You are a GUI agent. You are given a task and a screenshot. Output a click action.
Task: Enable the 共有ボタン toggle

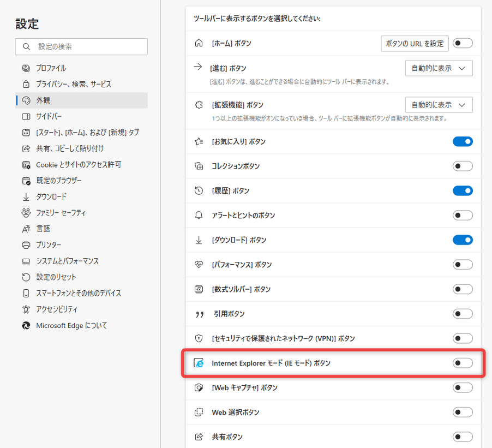pyautogui.click(x=463, y=437)
